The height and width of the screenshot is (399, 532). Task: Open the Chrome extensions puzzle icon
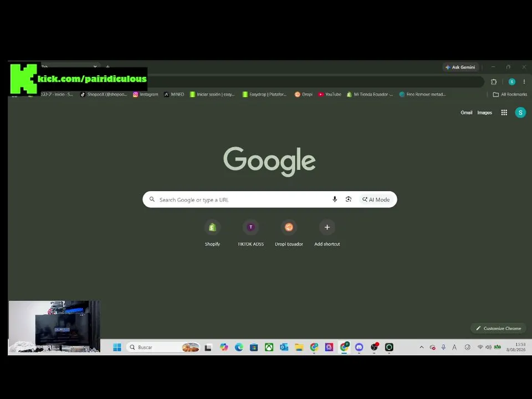tap(494, 82)
